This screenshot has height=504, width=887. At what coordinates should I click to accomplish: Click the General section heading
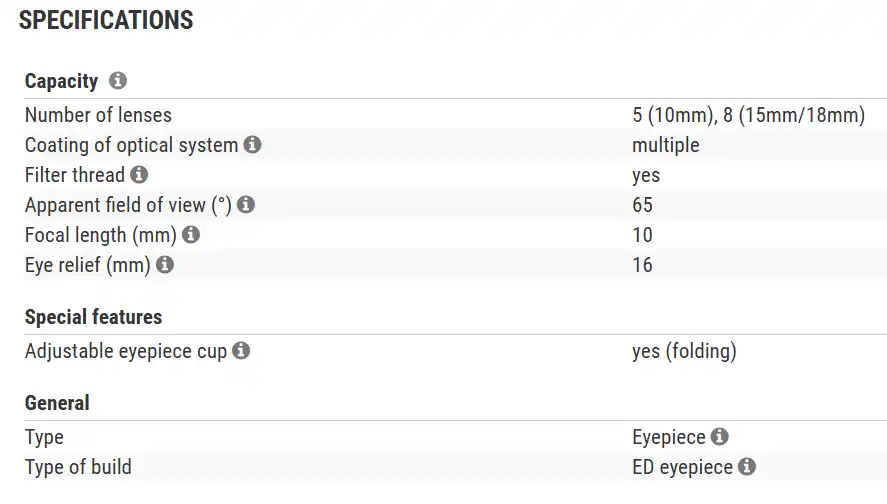click(57, 403)
